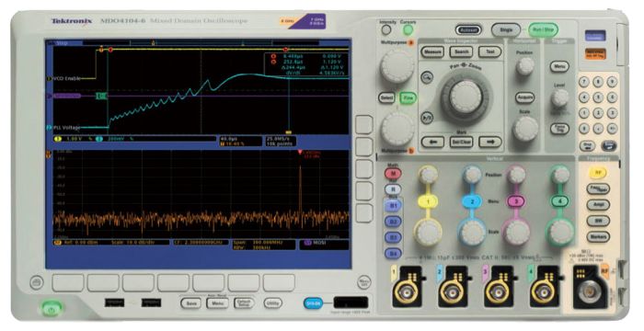Tap the next mark right arrow
The height and width of the screenshot is (331, 644).
click(x=490, y=142)
